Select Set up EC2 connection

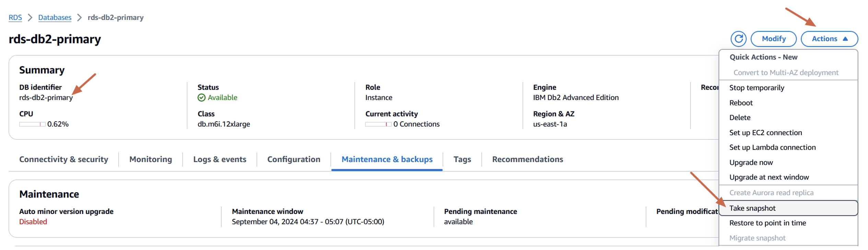765,133
